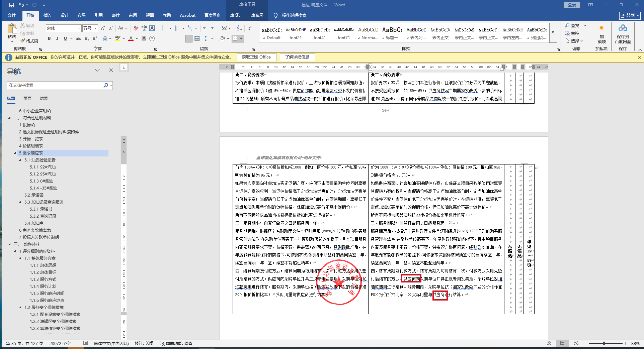Apply bold formatting
Screen dimensions: 644x349
pos(49,38)
